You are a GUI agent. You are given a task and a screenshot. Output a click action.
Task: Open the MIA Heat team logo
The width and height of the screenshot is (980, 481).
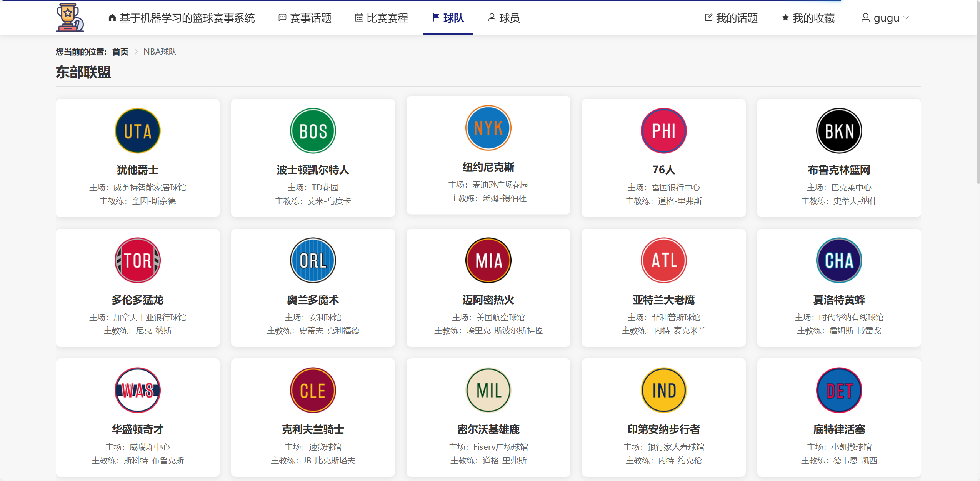(x=488, y=260)
